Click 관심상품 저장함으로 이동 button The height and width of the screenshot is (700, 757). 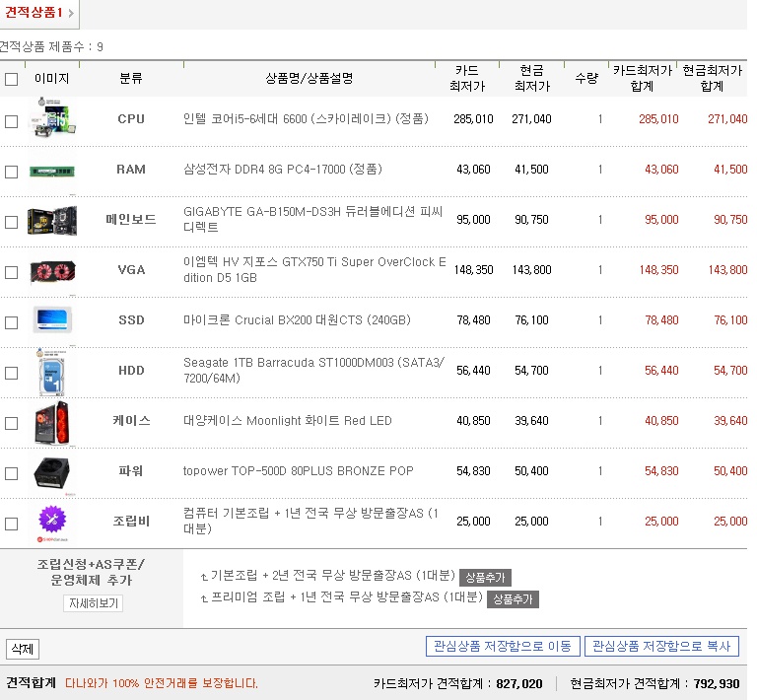(x=502, y=647)
